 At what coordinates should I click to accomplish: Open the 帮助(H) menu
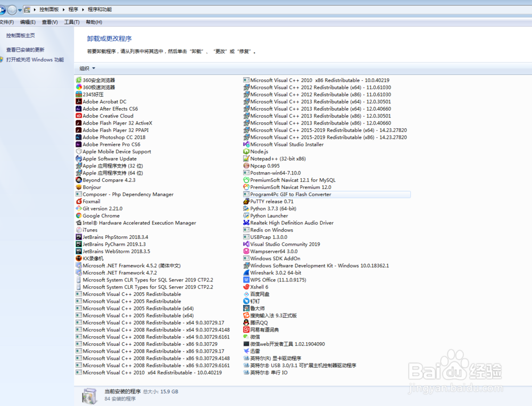point(94,22)
